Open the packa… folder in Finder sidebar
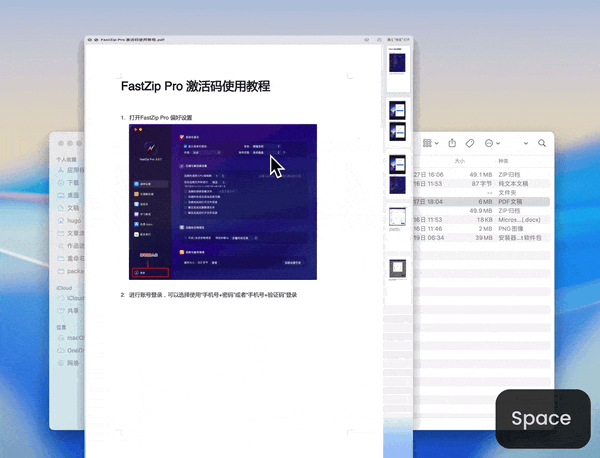 click(x=70, y=271)
